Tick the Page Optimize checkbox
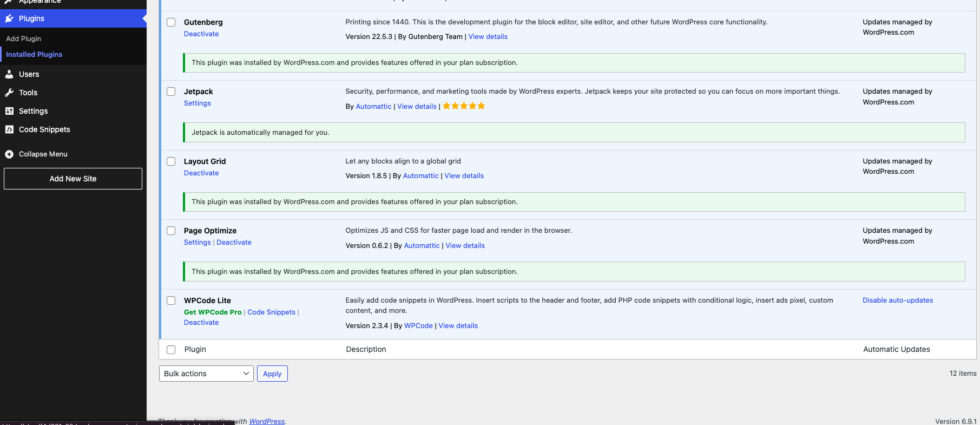 point(171,231)
